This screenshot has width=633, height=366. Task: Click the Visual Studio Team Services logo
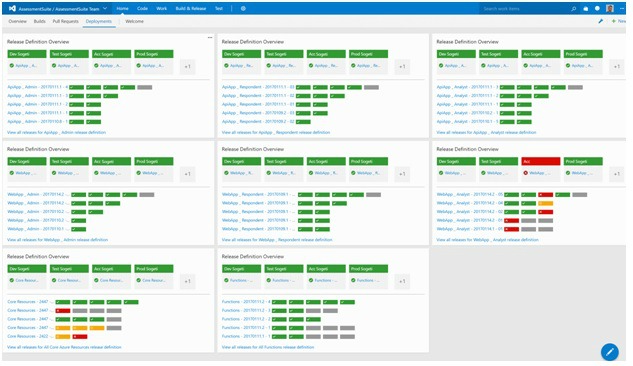coord(12,8)
